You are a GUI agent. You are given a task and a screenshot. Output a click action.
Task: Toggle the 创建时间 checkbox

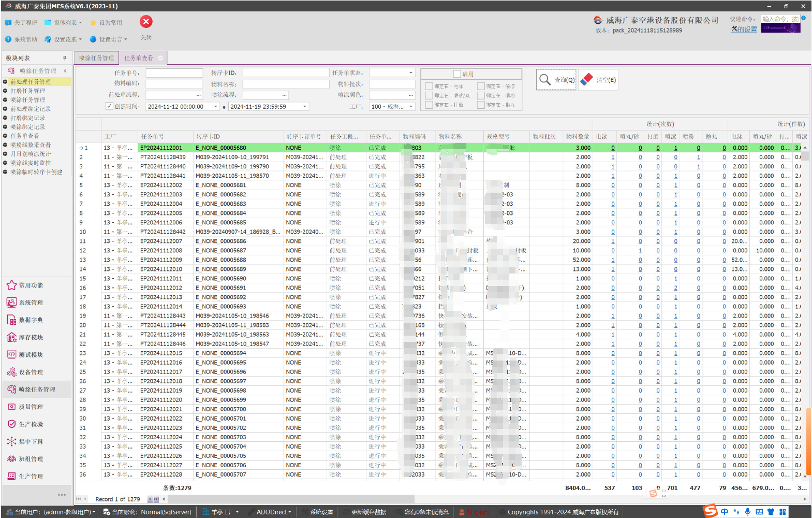[109, 106]
